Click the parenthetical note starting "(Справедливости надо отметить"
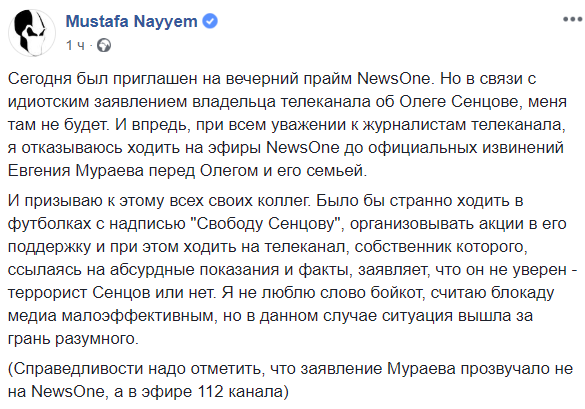This screenshot has width=585, height=409. [x=290, y=380]
